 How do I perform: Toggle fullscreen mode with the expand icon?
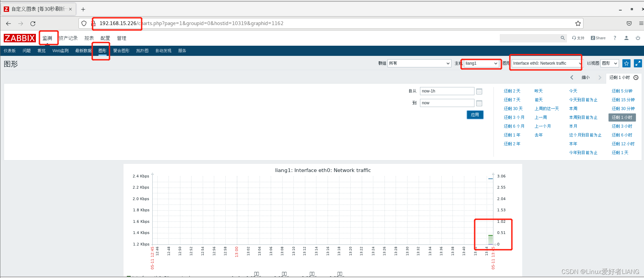[x=638, y=63]
